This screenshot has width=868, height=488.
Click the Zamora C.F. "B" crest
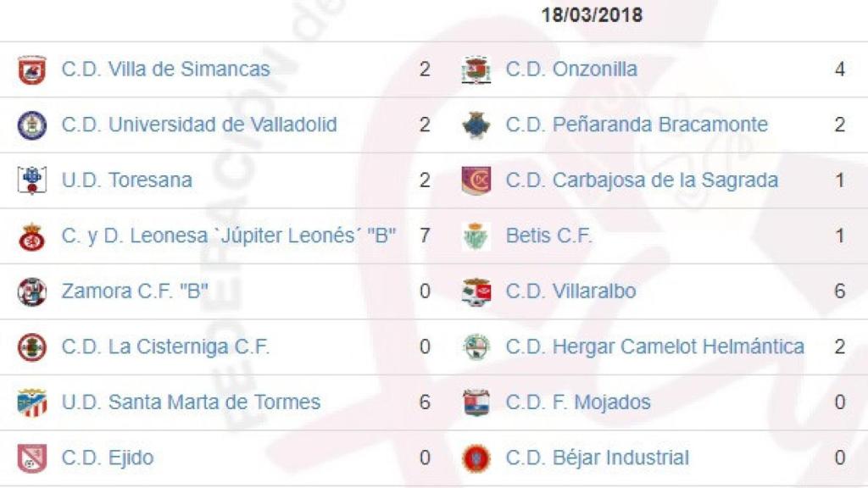point(31,291)
